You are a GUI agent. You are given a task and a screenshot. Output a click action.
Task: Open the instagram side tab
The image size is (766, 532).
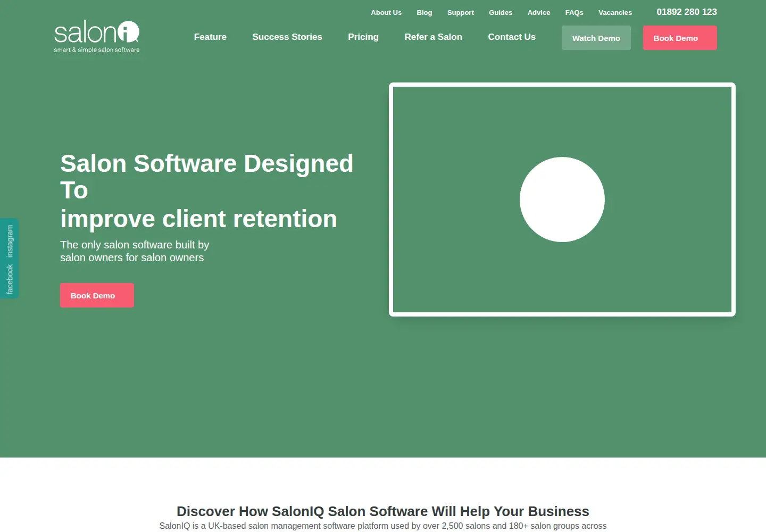click(x=10, y=241)
